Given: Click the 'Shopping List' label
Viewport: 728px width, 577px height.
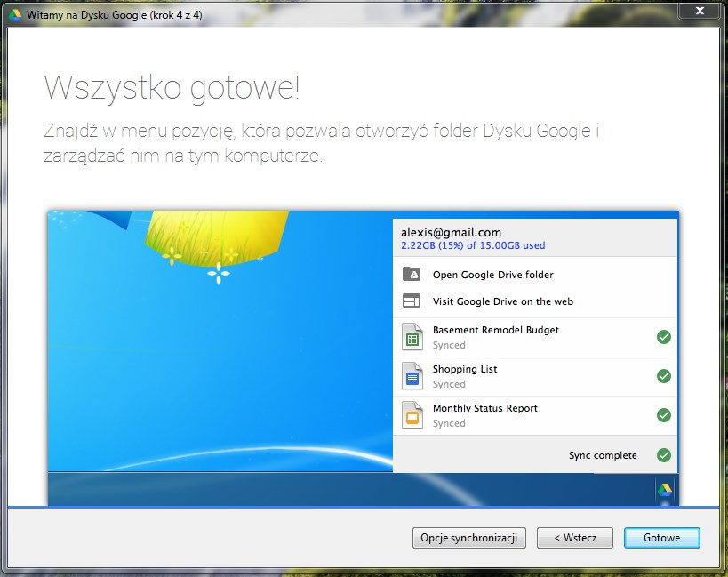Looking at the screenshot, I should (465, 369).
